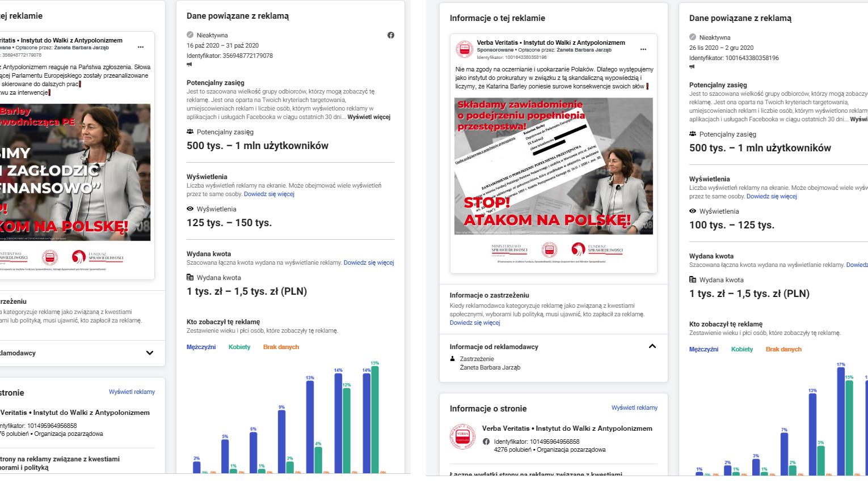This screenshot has width=868, height=488.
Task: Click 17% blue bar in right demographic chart
Action: [x=841, y=421]
